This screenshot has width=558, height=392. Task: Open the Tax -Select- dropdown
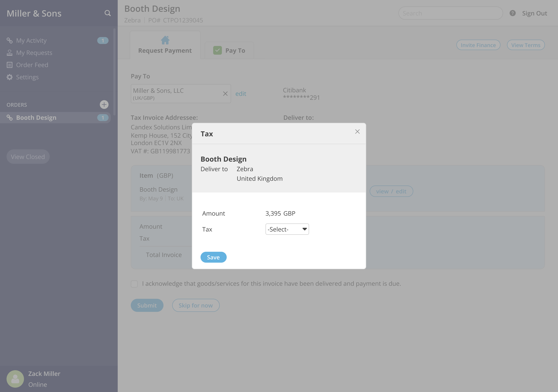pos(287,229)
